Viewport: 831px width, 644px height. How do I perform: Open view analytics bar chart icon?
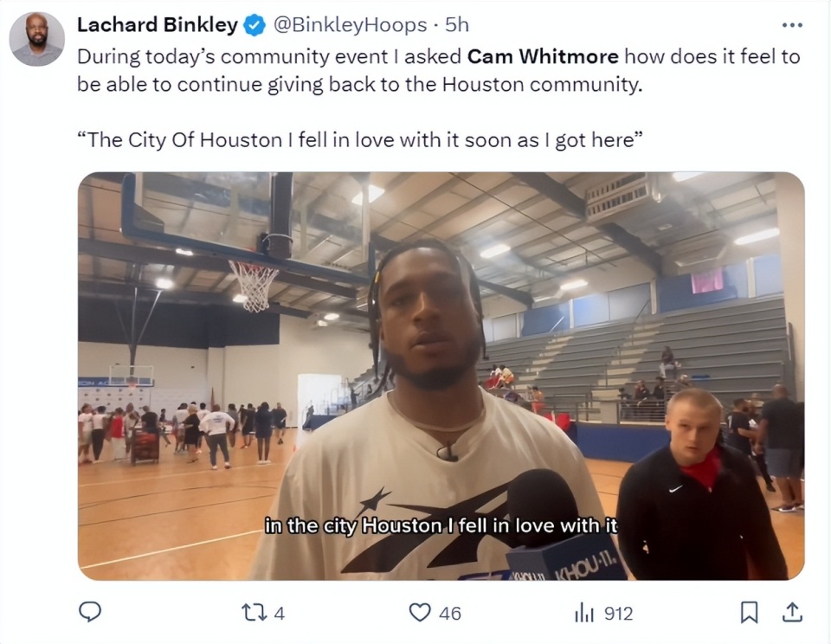pos(584,613)
